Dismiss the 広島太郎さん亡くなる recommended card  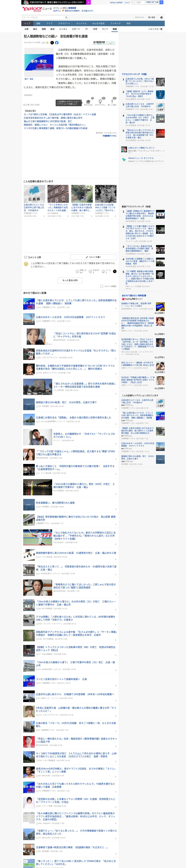44,216
